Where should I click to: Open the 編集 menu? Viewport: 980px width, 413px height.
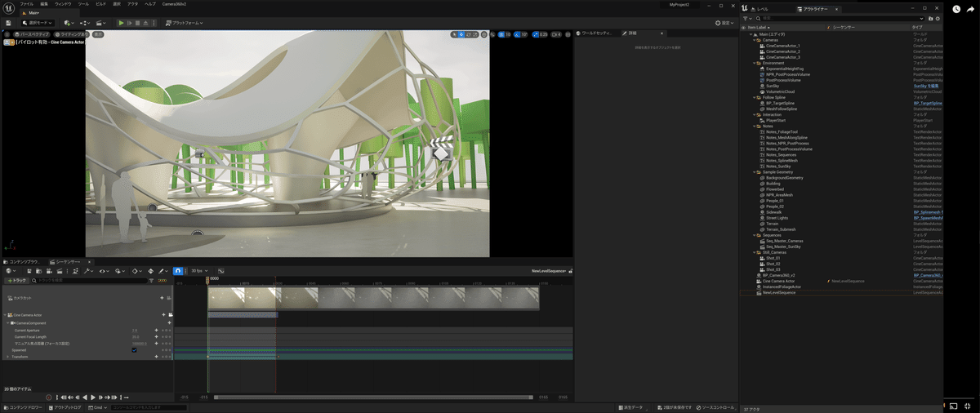click(44, 4)
